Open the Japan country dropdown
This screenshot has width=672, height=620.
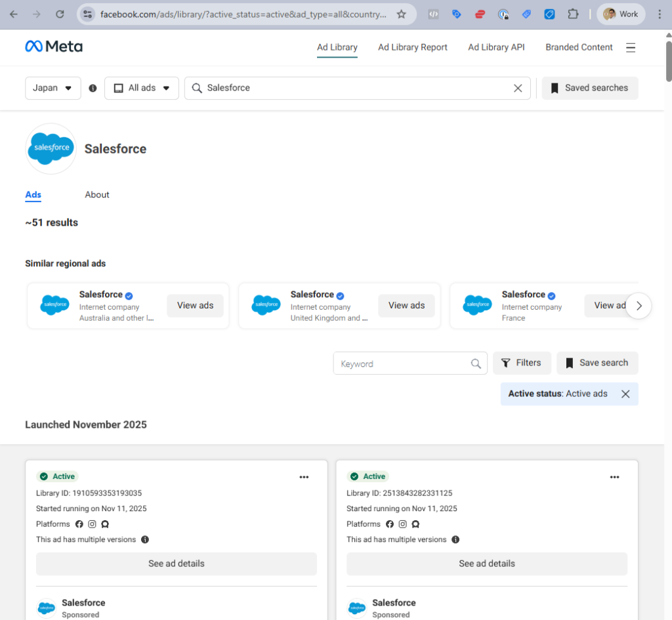[x=52, y=88]
